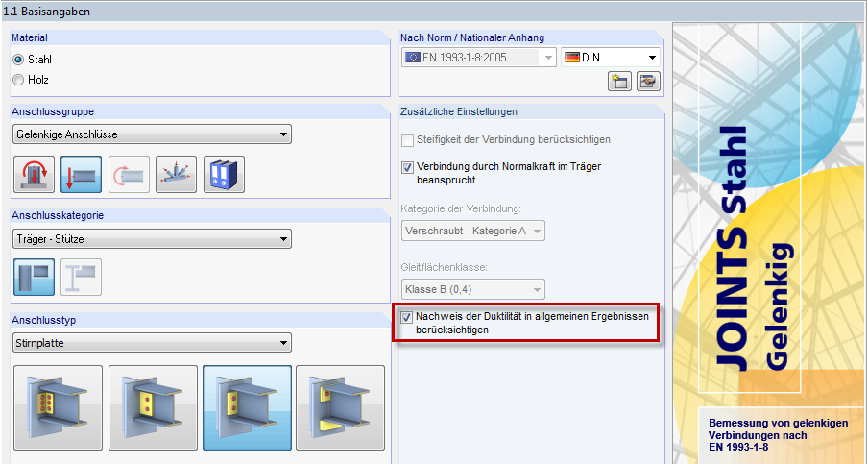
Task: Pick the highlighted Stirnplatte connection thumbnail
Action: click(247, 407)
